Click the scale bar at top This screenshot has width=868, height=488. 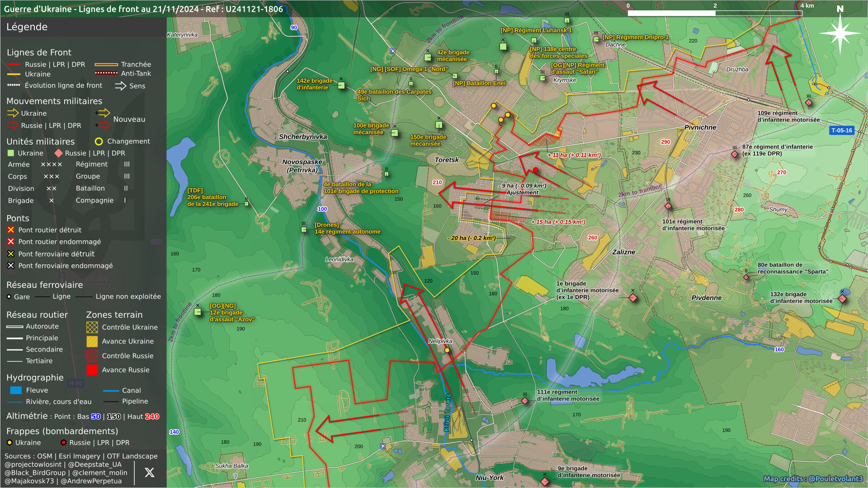click(x=715, y=13)
